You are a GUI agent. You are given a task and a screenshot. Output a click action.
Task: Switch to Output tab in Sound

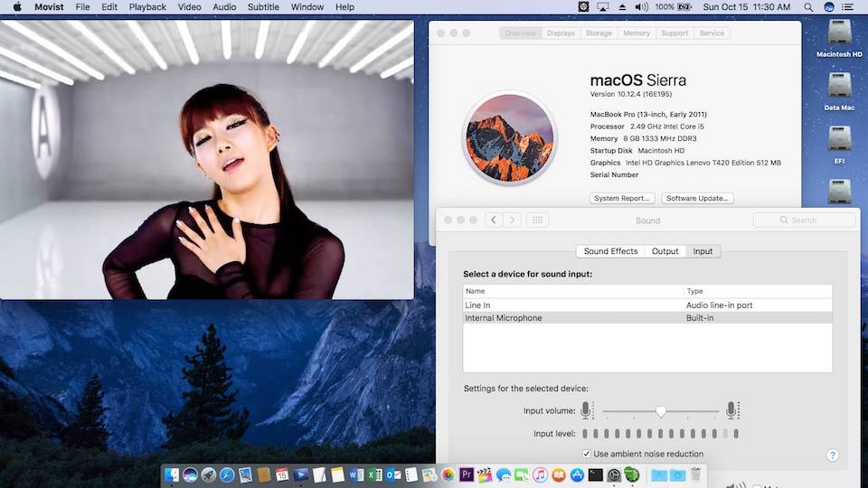coord(665,251)
